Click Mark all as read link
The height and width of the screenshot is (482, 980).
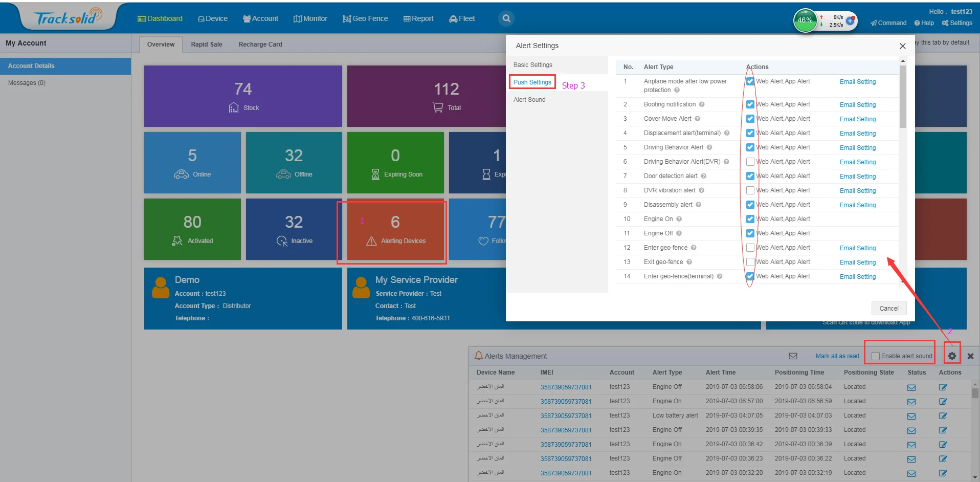click(x=837, y=356)
